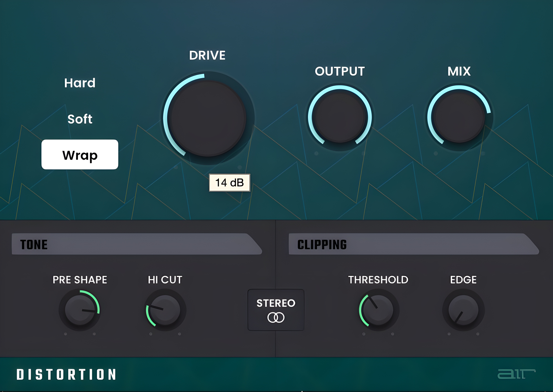This screenshot has width=553, height=392.
Task: Click the MIX knob
Action: (459, 117)
